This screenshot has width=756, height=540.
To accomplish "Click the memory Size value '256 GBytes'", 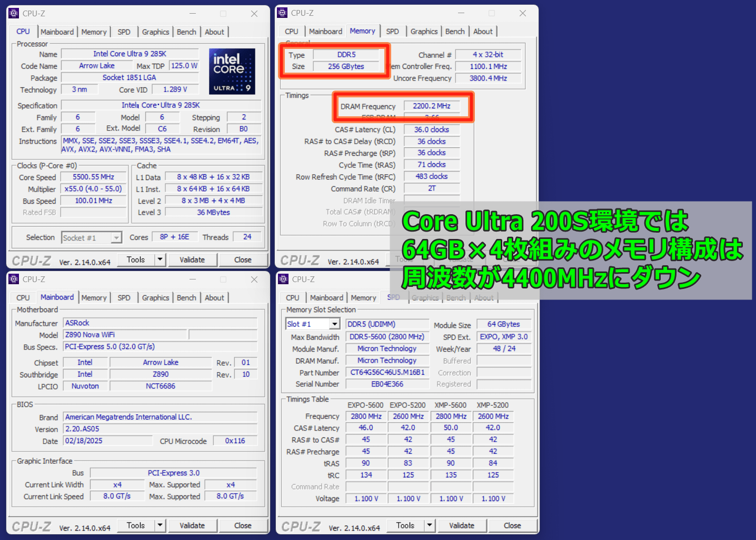I will [346, 66].
